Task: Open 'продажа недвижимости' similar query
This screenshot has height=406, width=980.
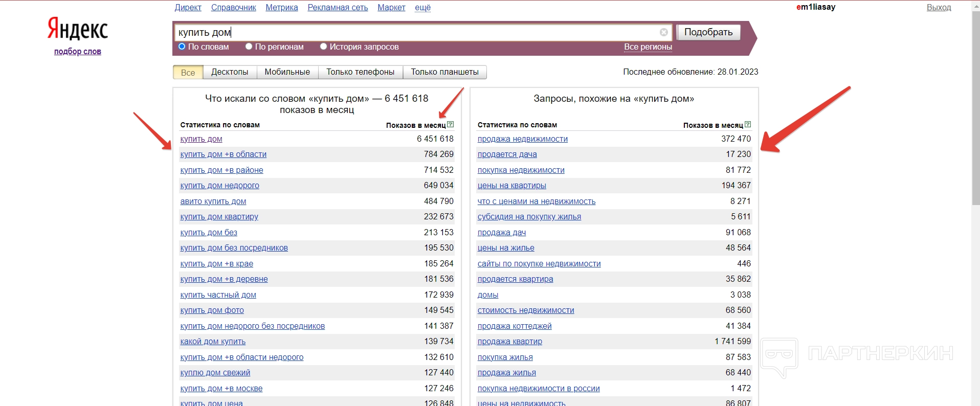Action: pyautogui.click(x=522, y=139)
